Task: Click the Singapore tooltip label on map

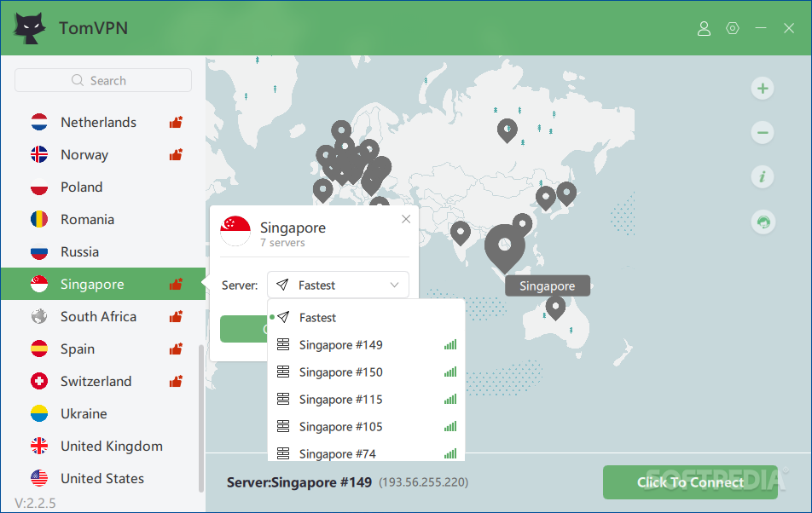Action: [x=548, y=286]
